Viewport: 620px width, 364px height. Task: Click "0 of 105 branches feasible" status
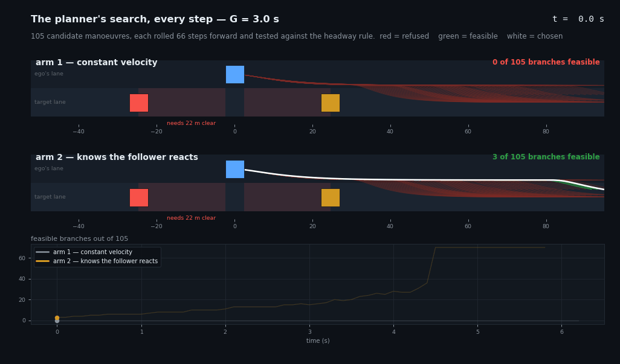click(546, 62)
